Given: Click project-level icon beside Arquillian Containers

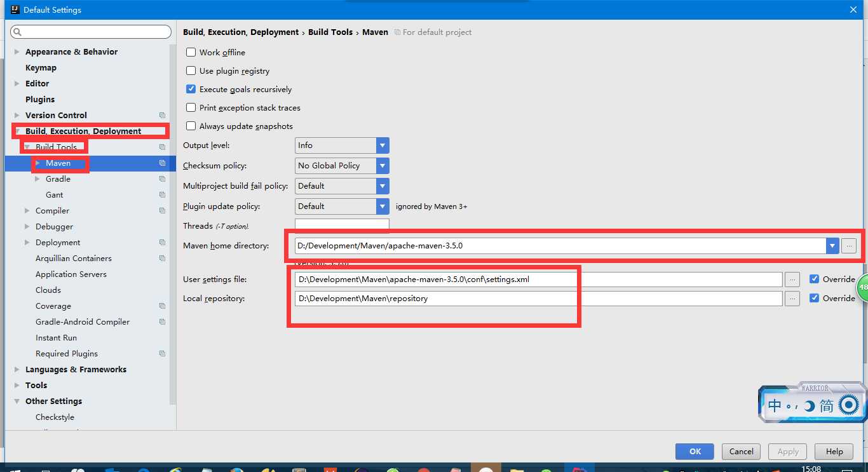Looking at the screenshot, I should (162, 258).
